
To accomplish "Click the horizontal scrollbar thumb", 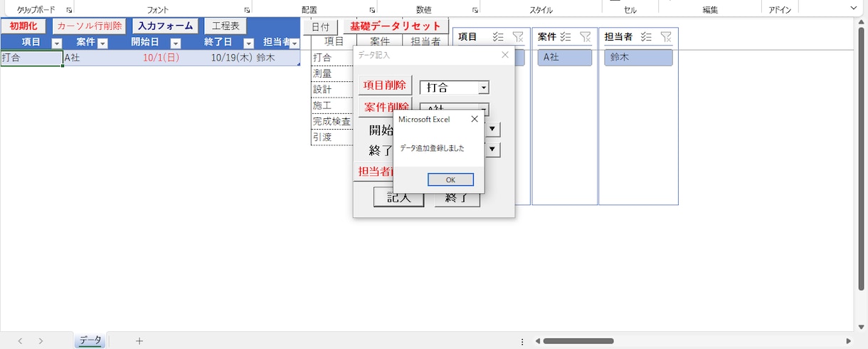I will (x=578, y=341).
